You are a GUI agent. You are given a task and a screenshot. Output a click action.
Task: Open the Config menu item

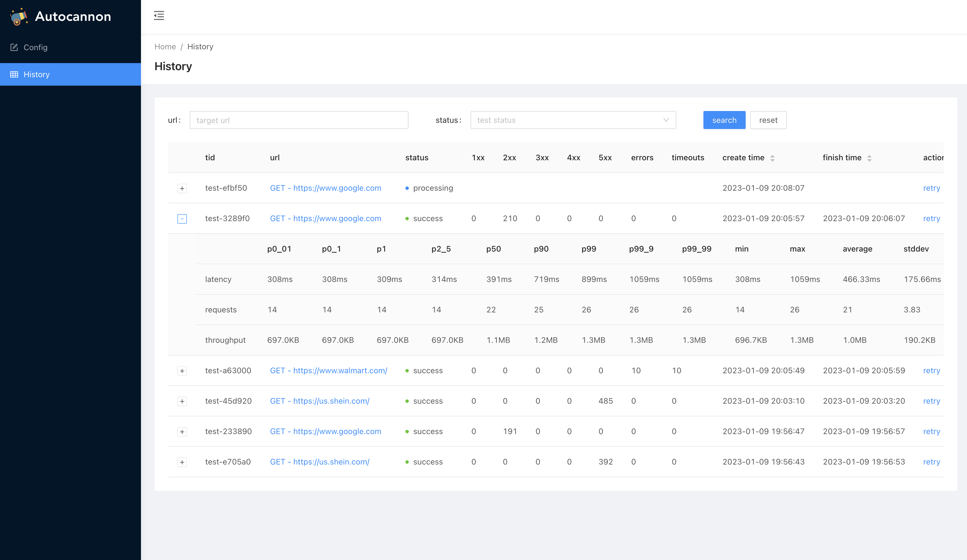coord(70,47)
